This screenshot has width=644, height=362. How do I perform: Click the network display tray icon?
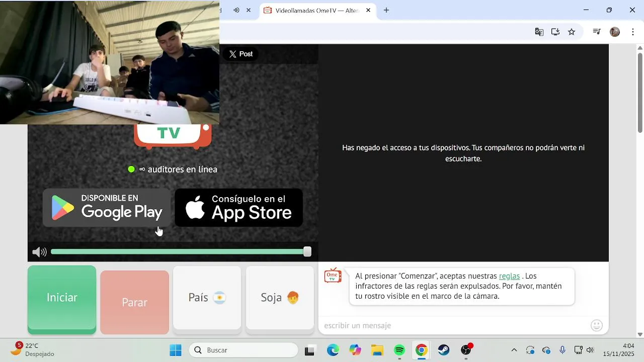pos(578,350)
